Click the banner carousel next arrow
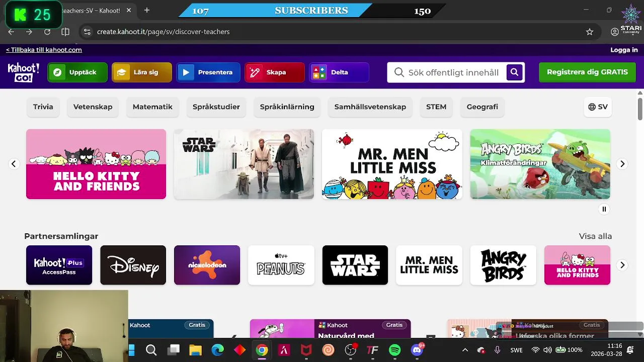This screenshot has width=644, height=362. (x=622, y=164)
